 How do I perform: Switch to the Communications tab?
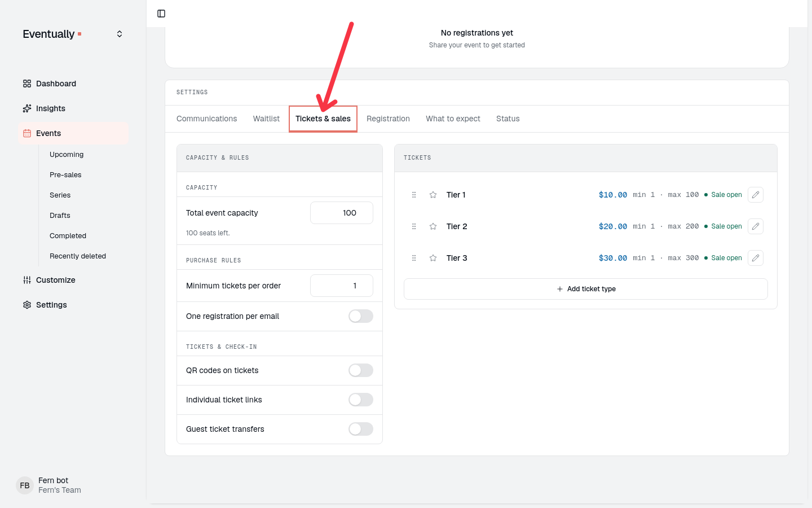pos(206,119)
